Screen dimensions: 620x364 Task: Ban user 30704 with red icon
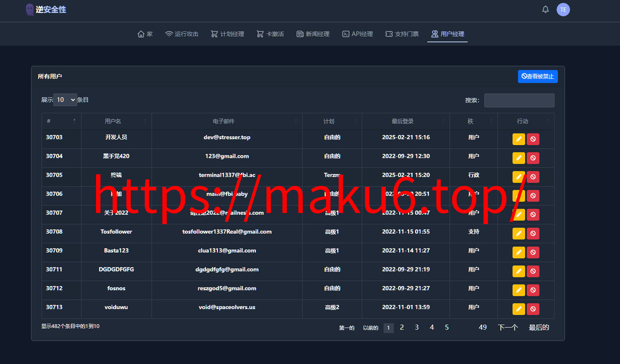[x=533, y=158]
